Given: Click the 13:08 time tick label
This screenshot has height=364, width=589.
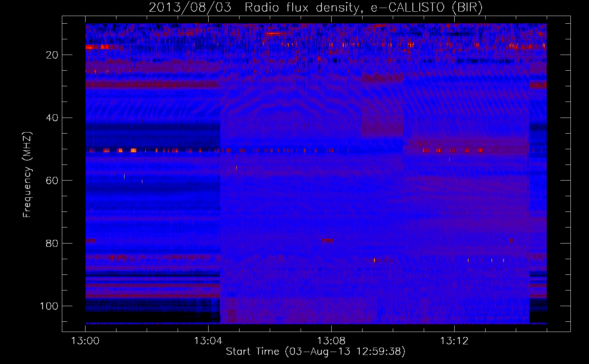Looking at the screenshot, I should pyautogui.click(x=331, y=341).
